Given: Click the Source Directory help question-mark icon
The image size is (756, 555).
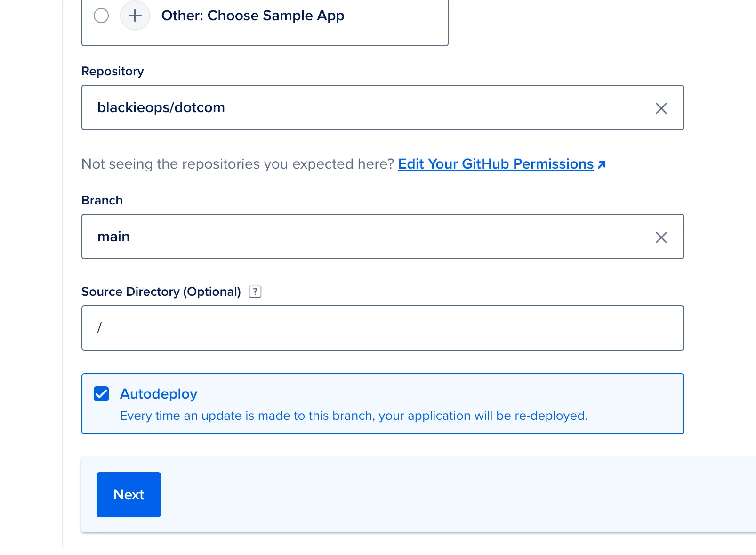Looking at the screenshot, I should 255,292.
